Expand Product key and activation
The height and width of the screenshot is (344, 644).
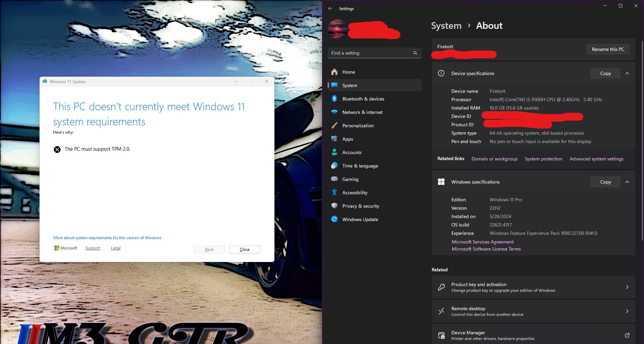[627, 287]
